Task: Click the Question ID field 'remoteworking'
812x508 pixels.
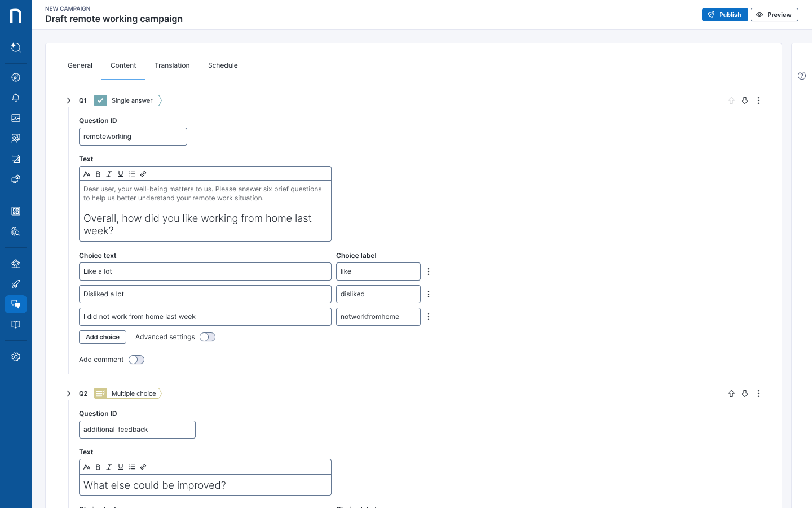Action: click(133, 137)
